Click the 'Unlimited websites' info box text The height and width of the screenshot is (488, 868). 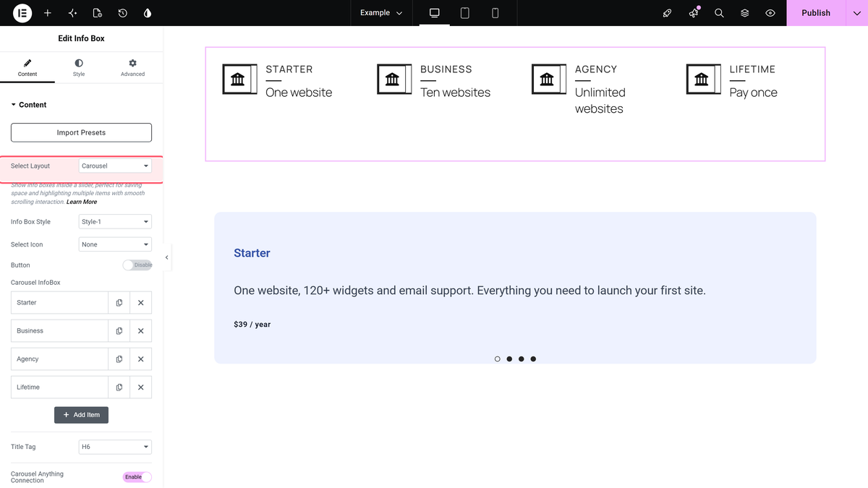coord(600,100)
